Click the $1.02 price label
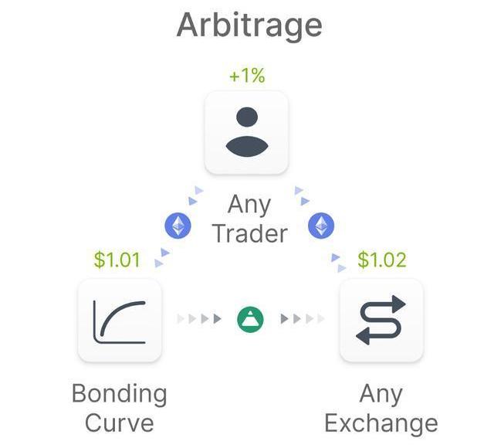This screenshot has width=494, height=448. pos(382,260)
